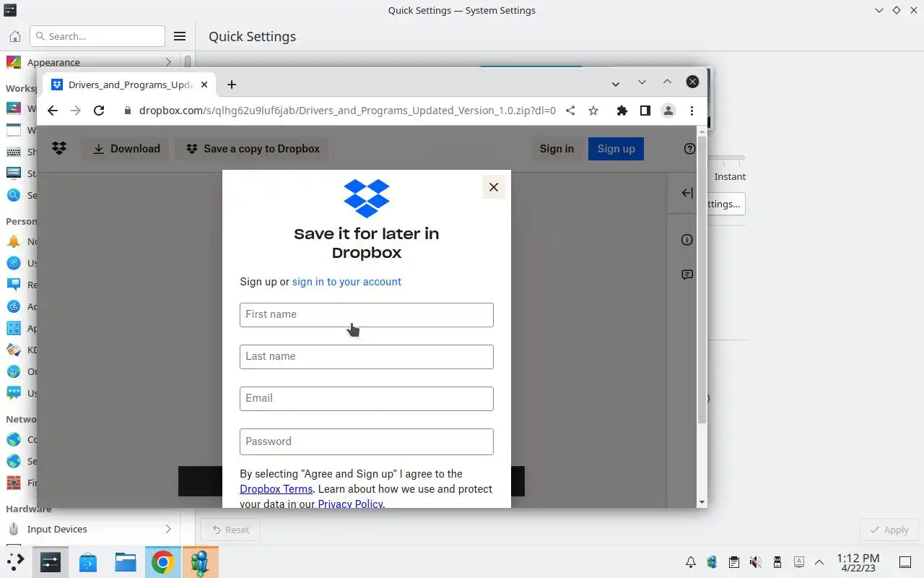Click the browser page vertical scrollbar
Viewport: 924px width, 578px height.
[702, 279]
